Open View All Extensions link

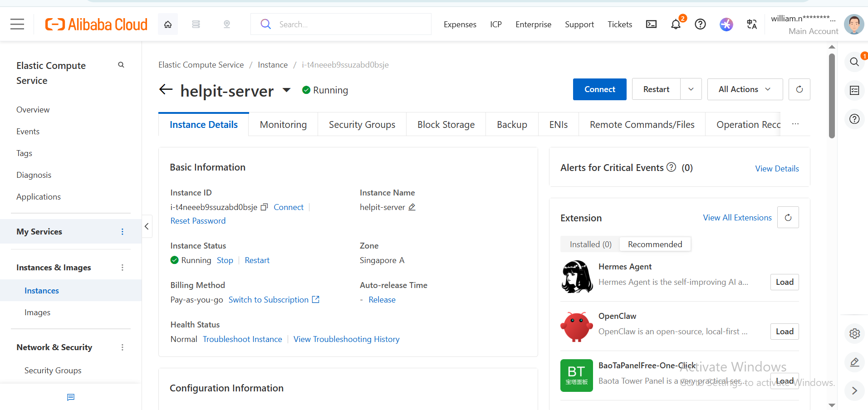pos(737,218)
